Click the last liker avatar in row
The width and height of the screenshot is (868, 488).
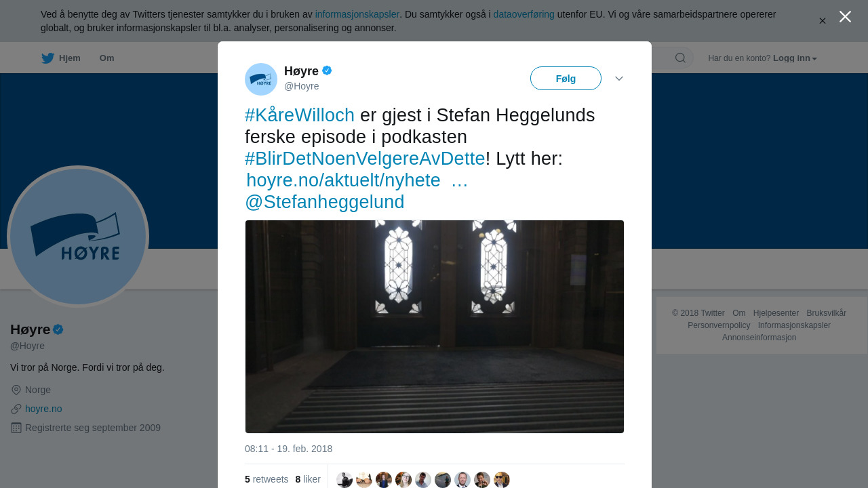(502, 480)
